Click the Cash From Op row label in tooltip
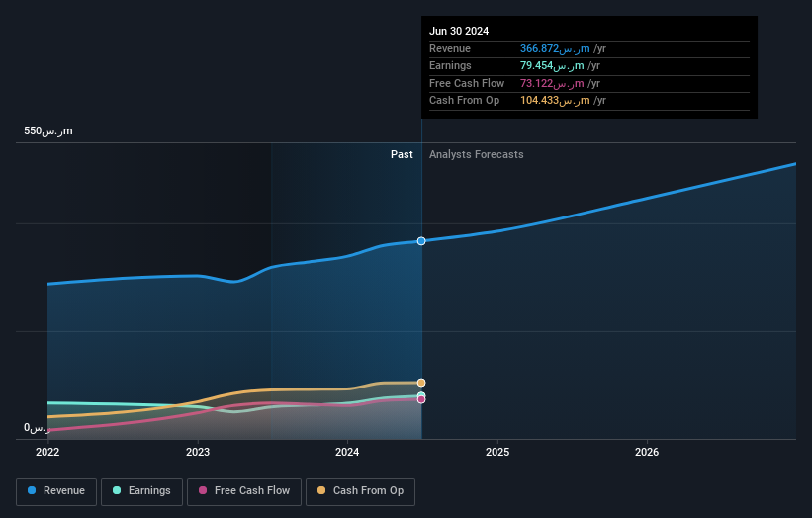Image resolution: width=812 pixels, height=518 pixels. click(x=464, y=101)
